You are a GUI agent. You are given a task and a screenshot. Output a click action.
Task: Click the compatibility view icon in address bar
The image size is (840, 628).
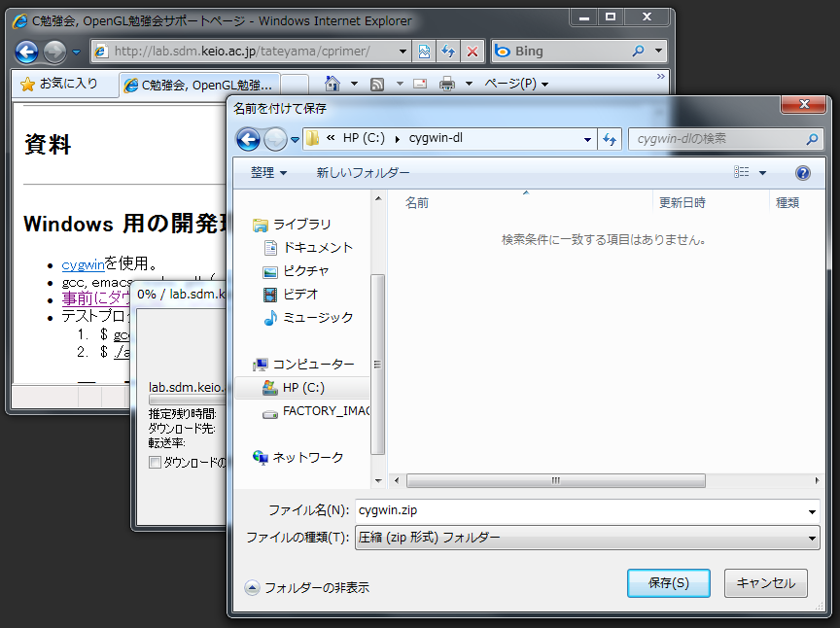pos(425,52)
